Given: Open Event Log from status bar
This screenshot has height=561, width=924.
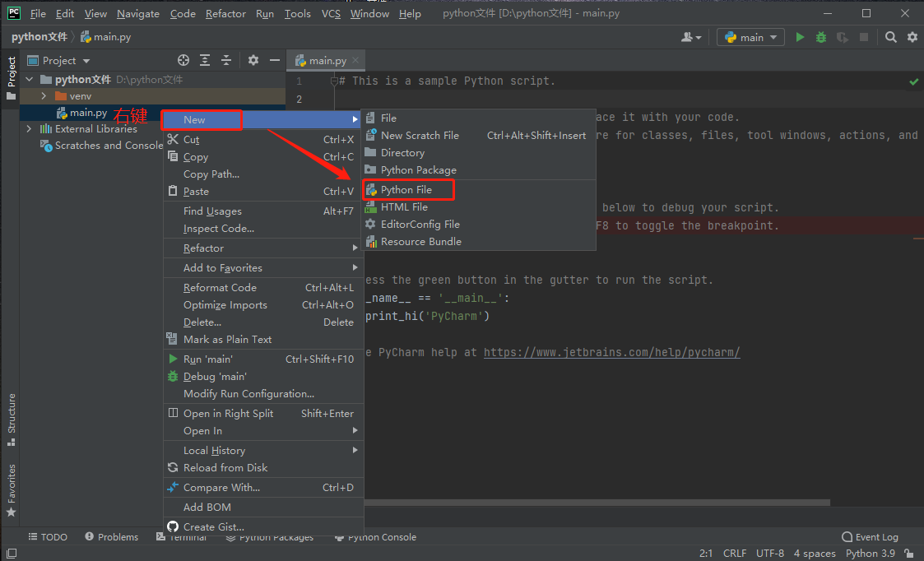Looking at the screenshot, I should pyautogui.click(x=871, y=537).
